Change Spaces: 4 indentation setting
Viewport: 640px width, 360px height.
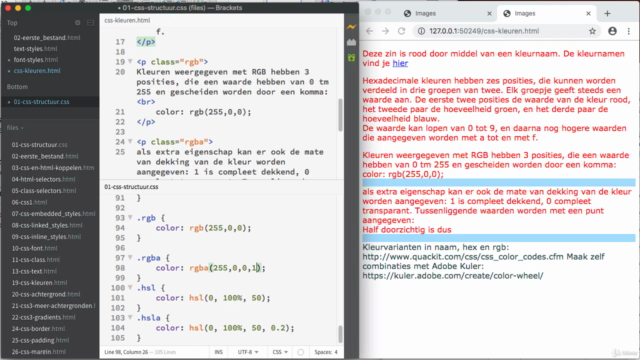point(326,352)
